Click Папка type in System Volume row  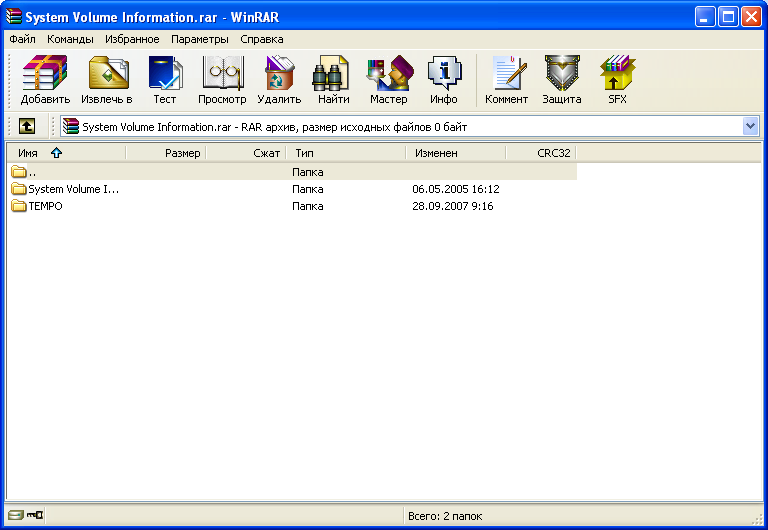(x=308, y=189)
